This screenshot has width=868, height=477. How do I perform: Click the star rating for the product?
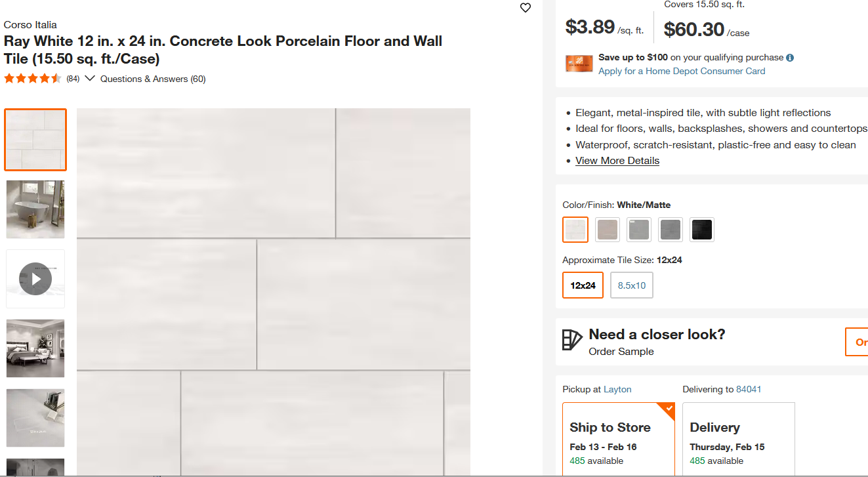[x=33, y=79]
